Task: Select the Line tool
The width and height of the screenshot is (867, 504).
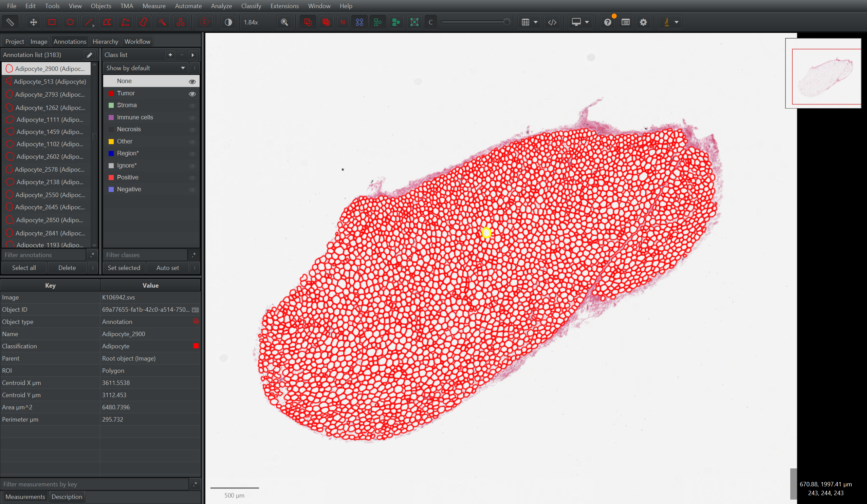Action: (89, 22)
